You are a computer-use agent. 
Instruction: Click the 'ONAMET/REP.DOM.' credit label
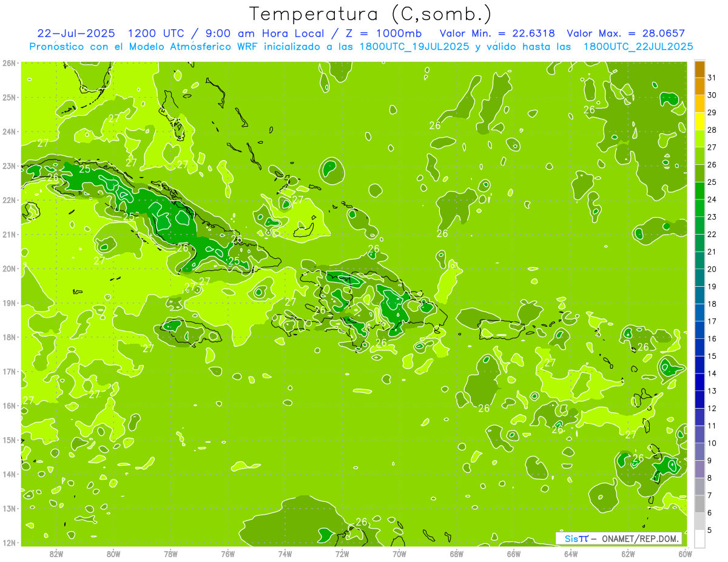point(639,538)
